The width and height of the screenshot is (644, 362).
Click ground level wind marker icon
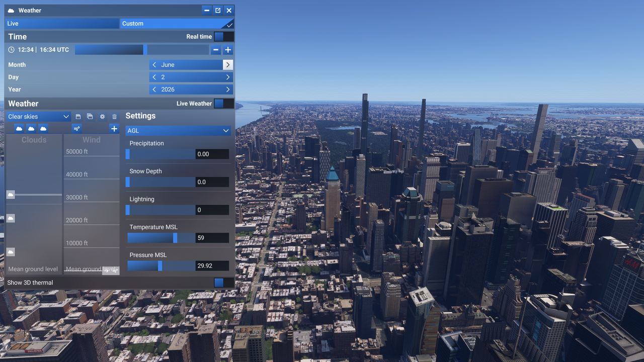click(111, 270)
